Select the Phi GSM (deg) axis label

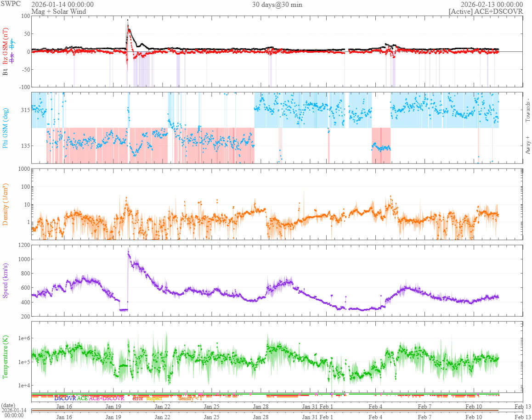pyautogui.click(x=6, y=128)
